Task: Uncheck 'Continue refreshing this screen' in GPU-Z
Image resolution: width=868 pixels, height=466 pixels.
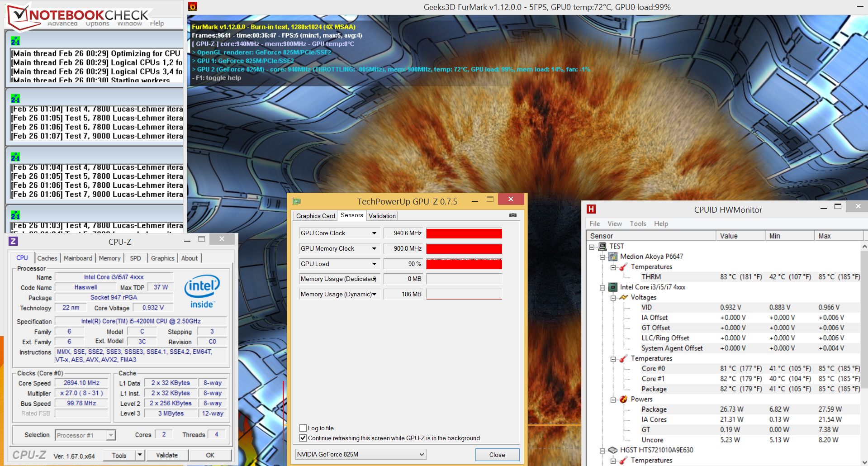Action: click(x=303, y=438)
